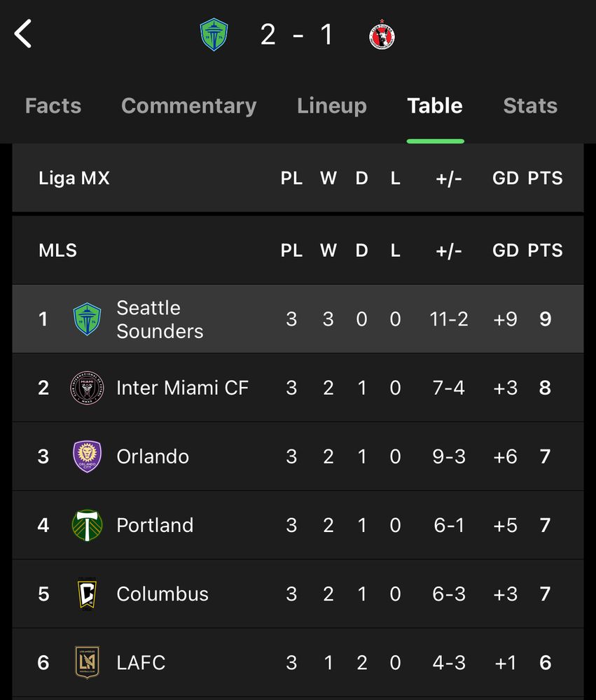Expand the Liga MX table section
Image resolution: width=596 pixels, height=700 pixels.
pyautogui.click(x=298, y=178)
